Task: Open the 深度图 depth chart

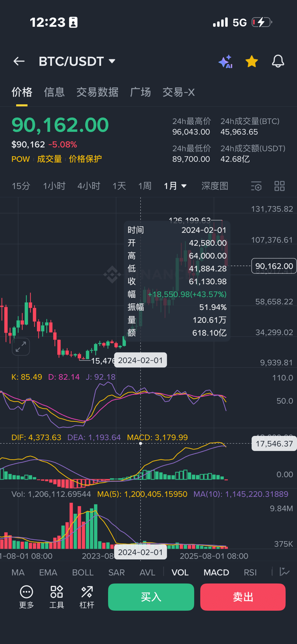Action: point(215,186)
